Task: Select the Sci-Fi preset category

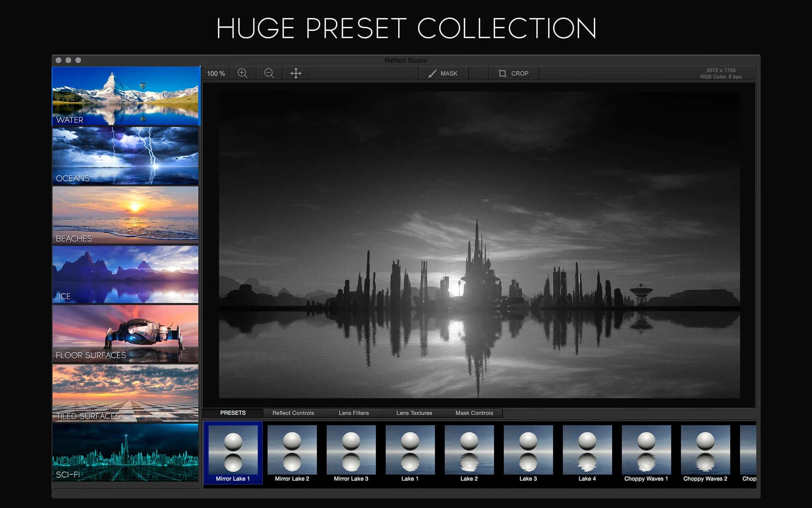Action: click(x=125, y=452)
